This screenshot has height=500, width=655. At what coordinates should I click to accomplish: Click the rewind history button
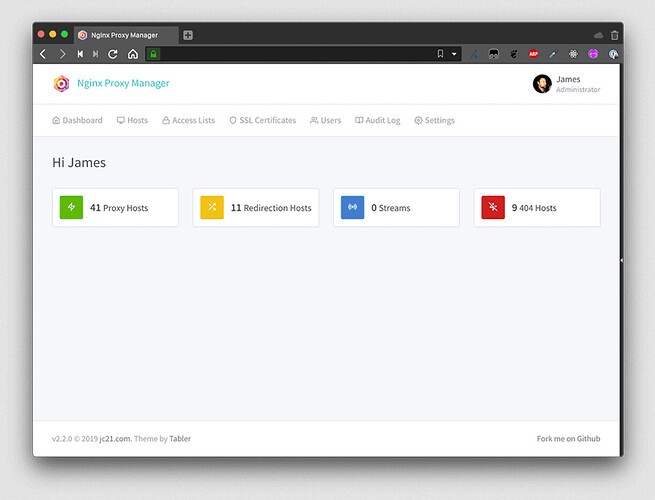[80, 54]
